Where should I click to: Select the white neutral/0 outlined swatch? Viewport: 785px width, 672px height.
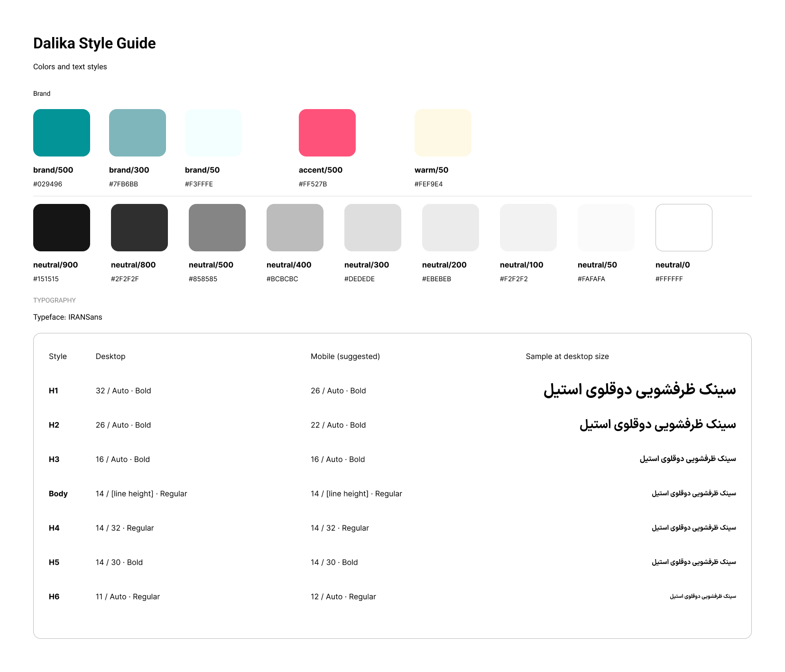[684, 228]
